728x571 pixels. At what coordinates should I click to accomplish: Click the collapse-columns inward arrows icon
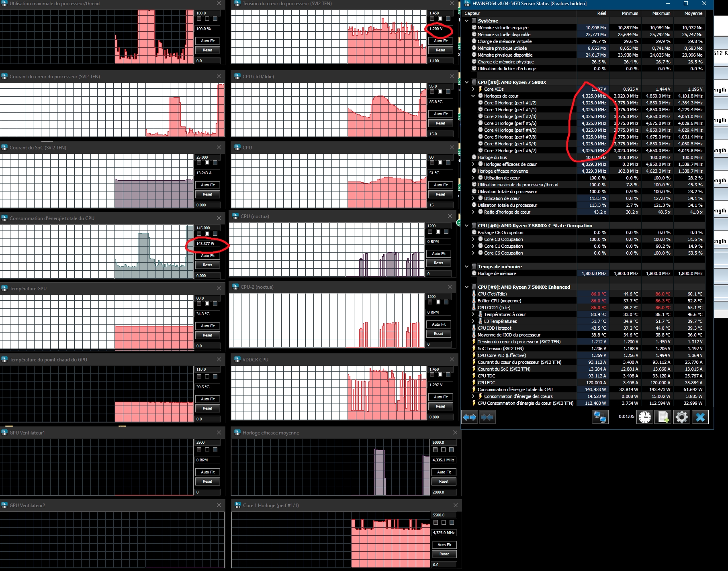[x=487, y=417]
